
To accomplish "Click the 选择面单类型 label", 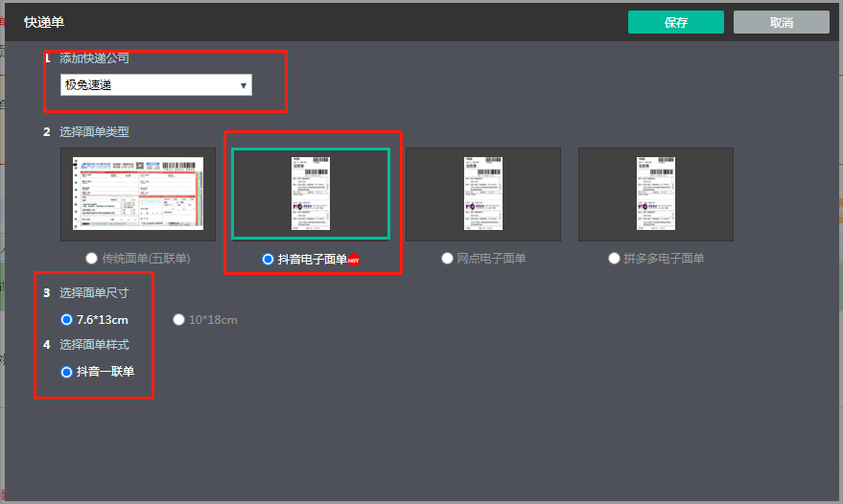I will click(94, 131).
